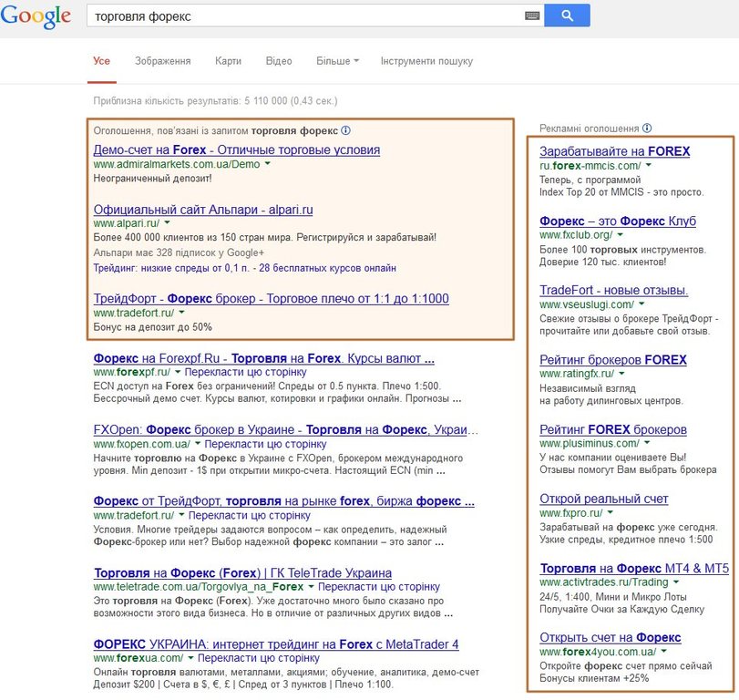Expand the 'Більше' menu

pos(337,61)
